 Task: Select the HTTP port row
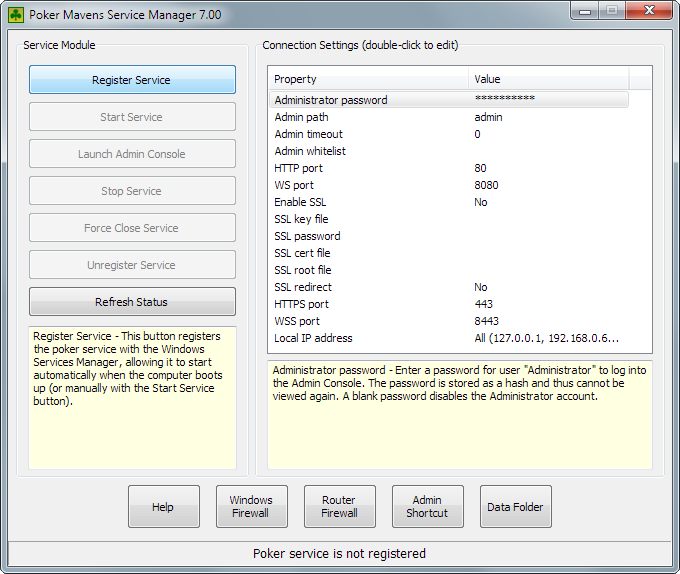[x=299, y=168]
